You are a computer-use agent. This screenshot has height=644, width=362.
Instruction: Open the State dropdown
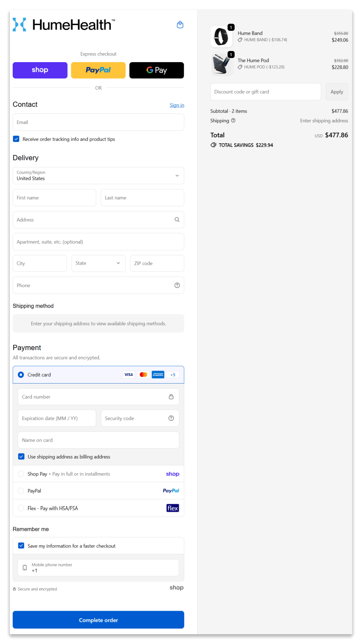click(98, 263)
